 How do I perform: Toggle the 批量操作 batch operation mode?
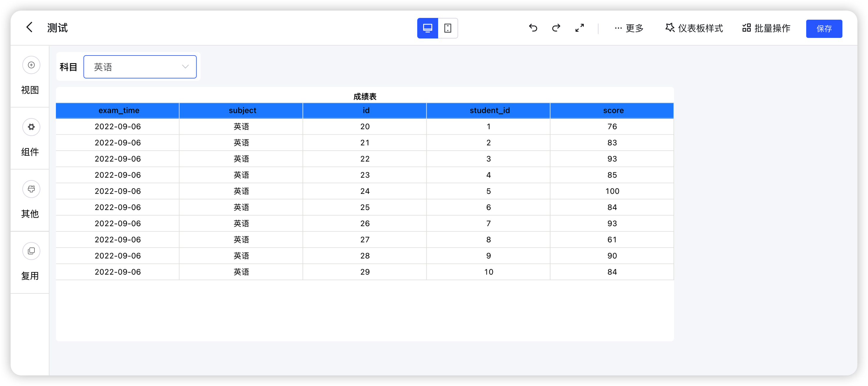766,28
